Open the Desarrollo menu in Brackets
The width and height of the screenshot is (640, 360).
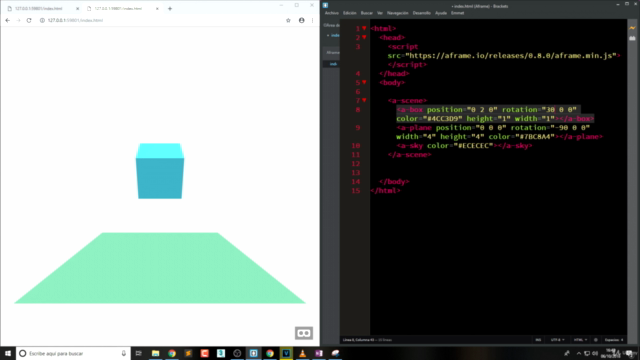tap(422, 13)
